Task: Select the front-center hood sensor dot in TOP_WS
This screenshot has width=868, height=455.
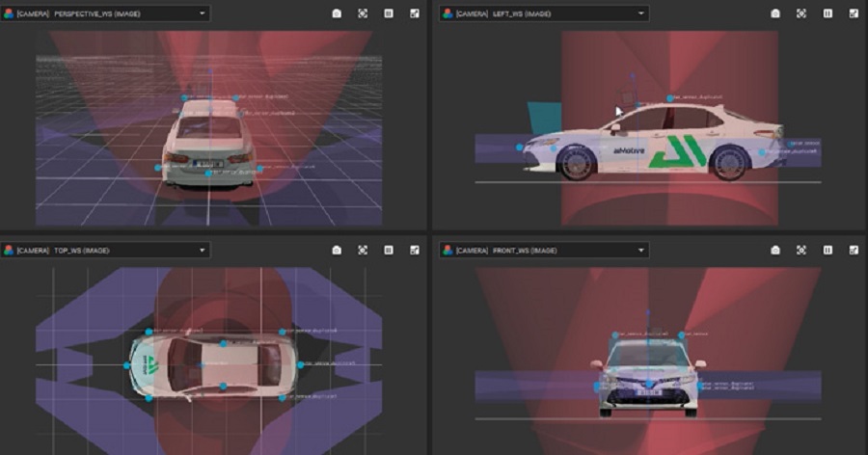Action: 126,365
